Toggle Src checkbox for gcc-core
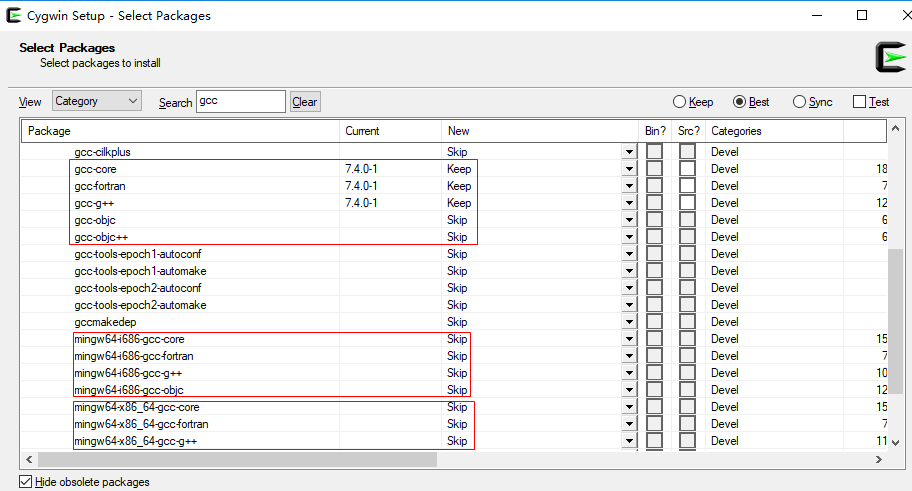Image resolution: width=912 pixels, height=491 pixels. [x=687, y=169]
